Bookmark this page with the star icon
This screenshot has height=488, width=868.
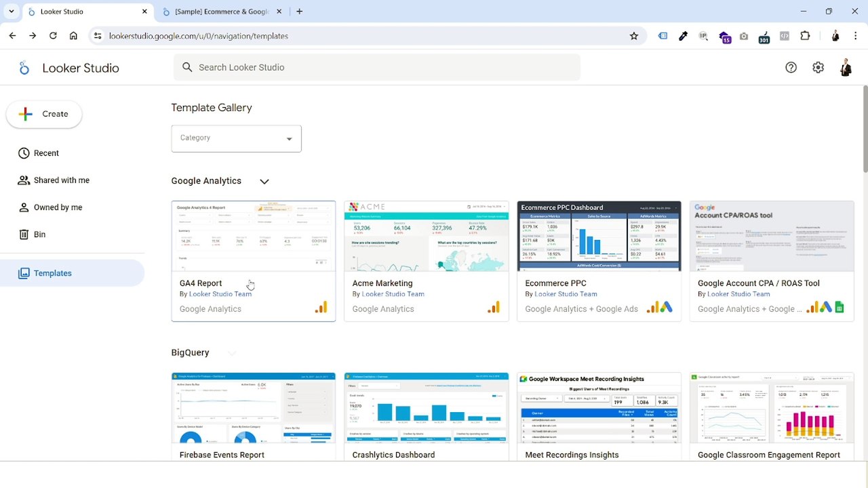click(634, 36)
